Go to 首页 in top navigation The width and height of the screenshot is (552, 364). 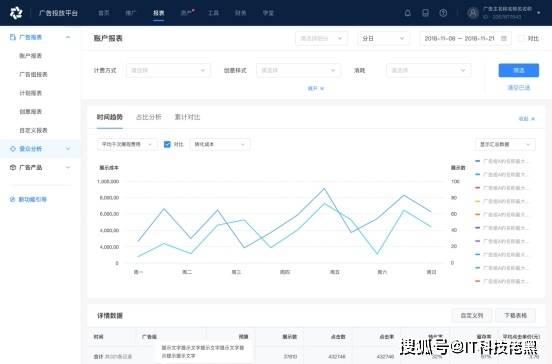coord(104,13)
